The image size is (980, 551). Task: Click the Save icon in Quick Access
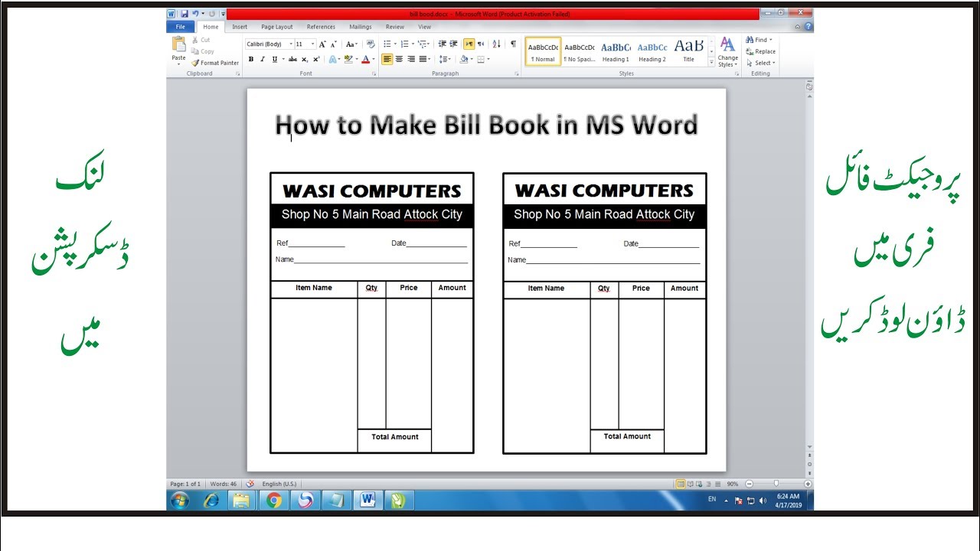(185, 14)
